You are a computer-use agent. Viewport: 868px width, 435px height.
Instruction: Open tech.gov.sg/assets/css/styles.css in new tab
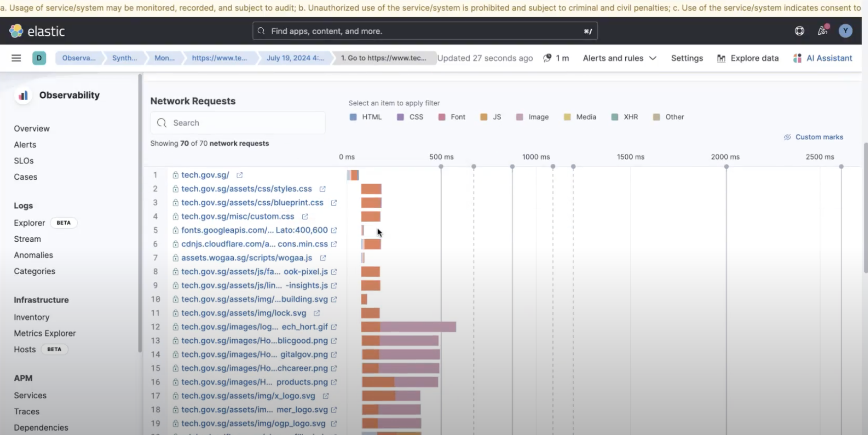click(322, 189)
